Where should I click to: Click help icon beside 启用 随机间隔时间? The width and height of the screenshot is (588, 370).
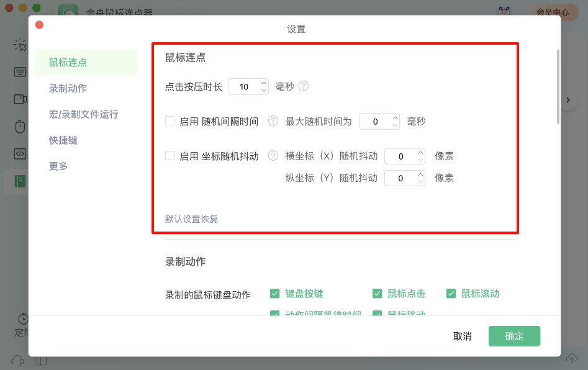pyautogui.click(x=273, y=120)
